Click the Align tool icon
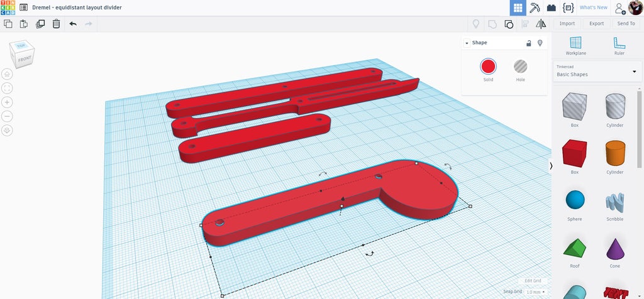644x299 pixels. point(525,24)
